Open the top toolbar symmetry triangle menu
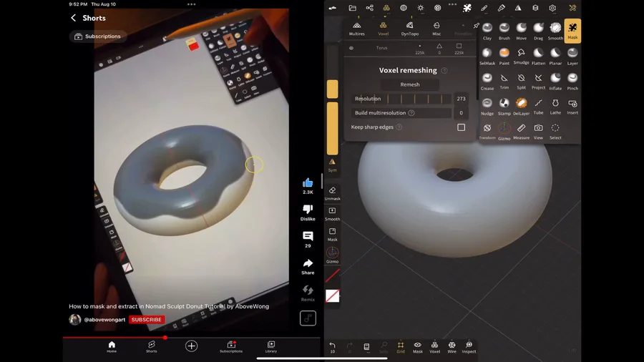The image size is (644, 362). coord(518,8)
